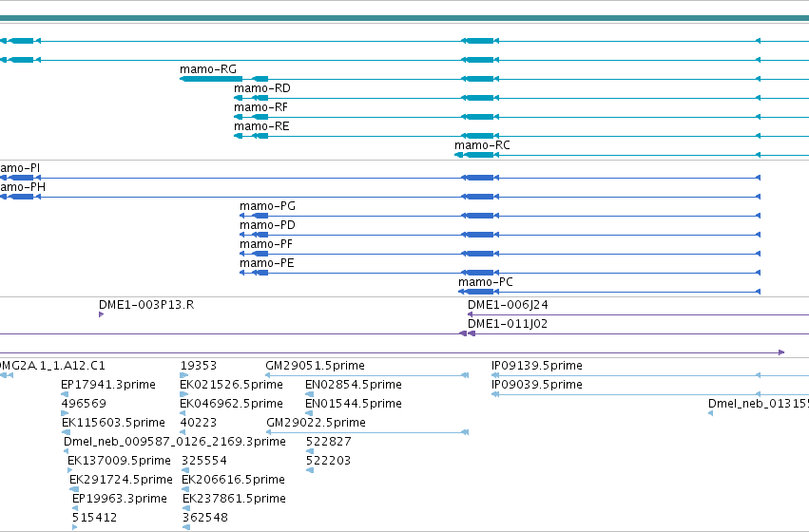Click the EP19963.3prime label
The image size is (809, 532).
pyautogui.click(x=119, y=499)
